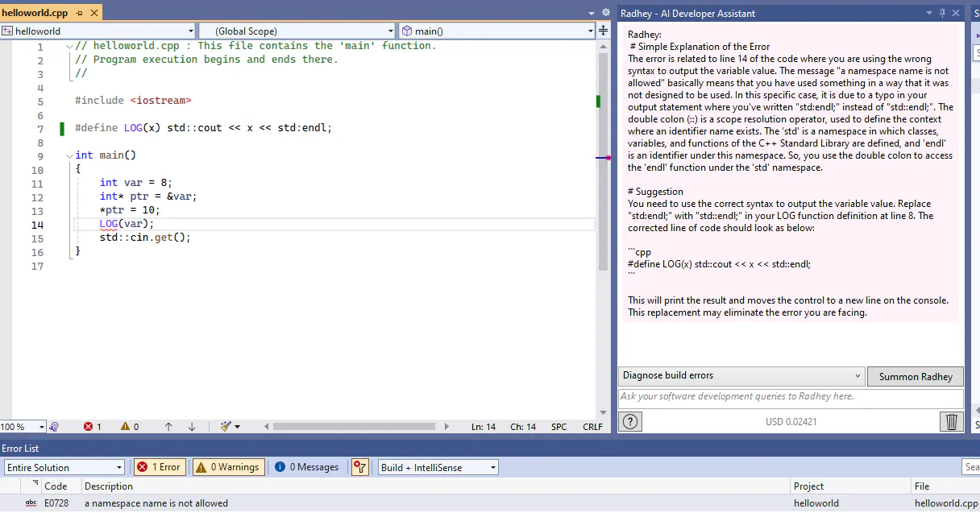Clear the Radhey chat with trash icon

[952, 421]
